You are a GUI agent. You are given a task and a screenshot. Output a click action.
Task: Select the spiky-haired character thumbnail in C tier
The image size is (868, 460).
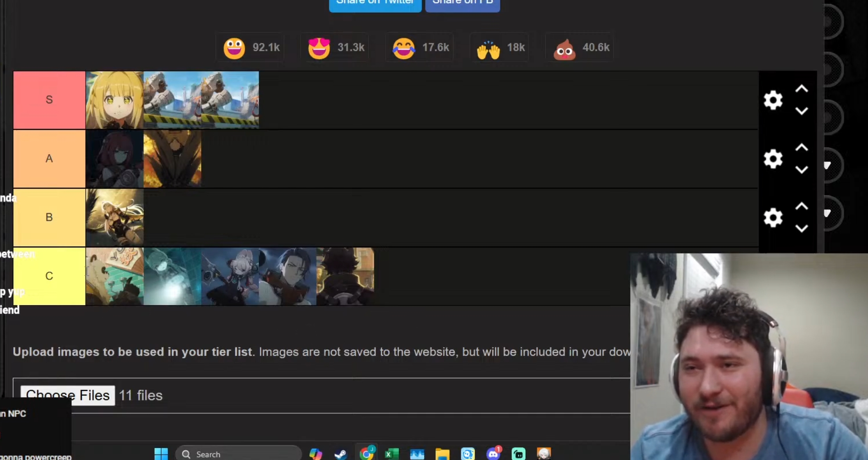345,276
